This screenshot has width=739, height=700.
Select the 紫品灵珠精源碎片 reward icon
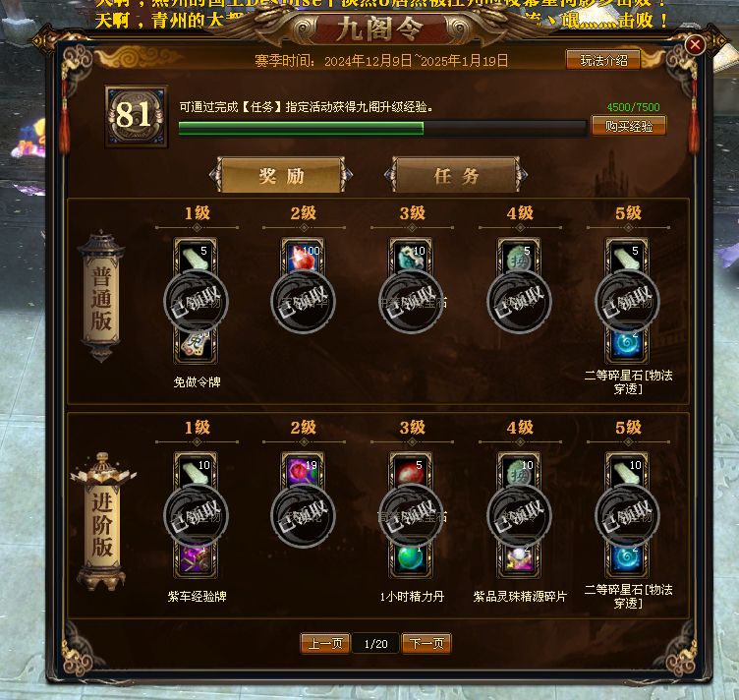519,560
